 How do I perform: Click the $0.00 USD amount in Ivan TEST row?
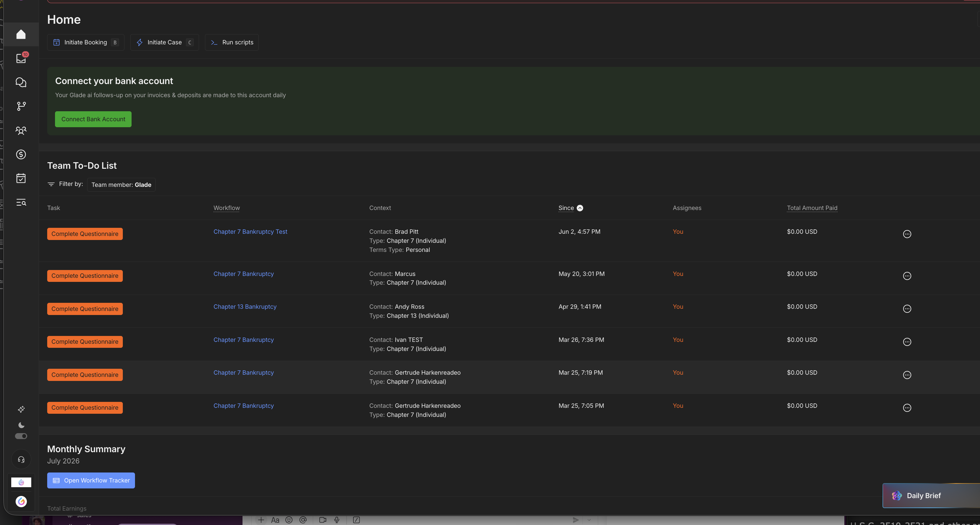pyautogui.click(x=802, y=340)
